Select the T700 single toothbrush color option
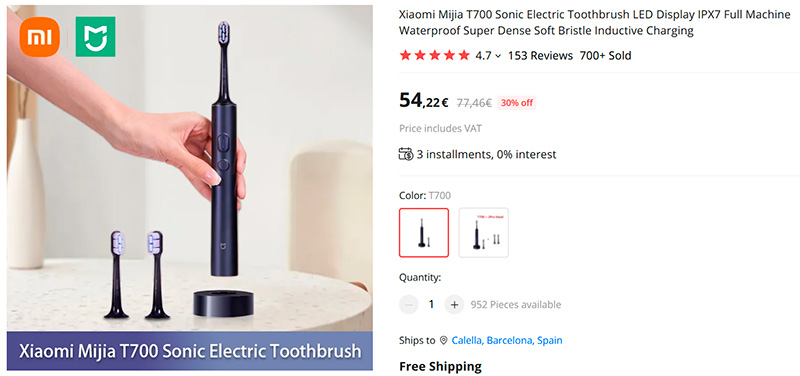The height and width of the screenshot is (376, 800). tap(424, 232)
